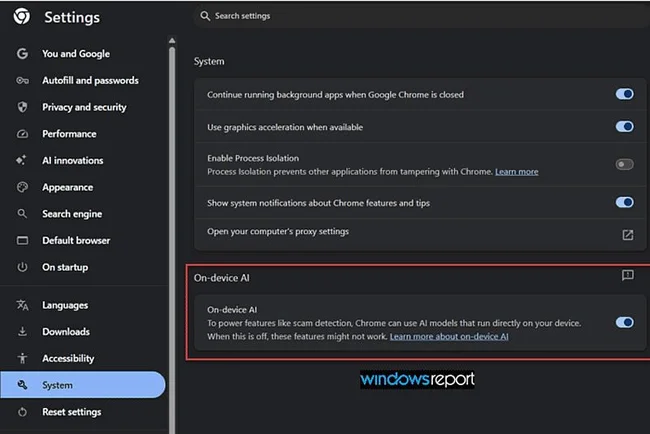650x434 pixels.
Task: Click the On startup power icon
Action: (x=22, y=267)
